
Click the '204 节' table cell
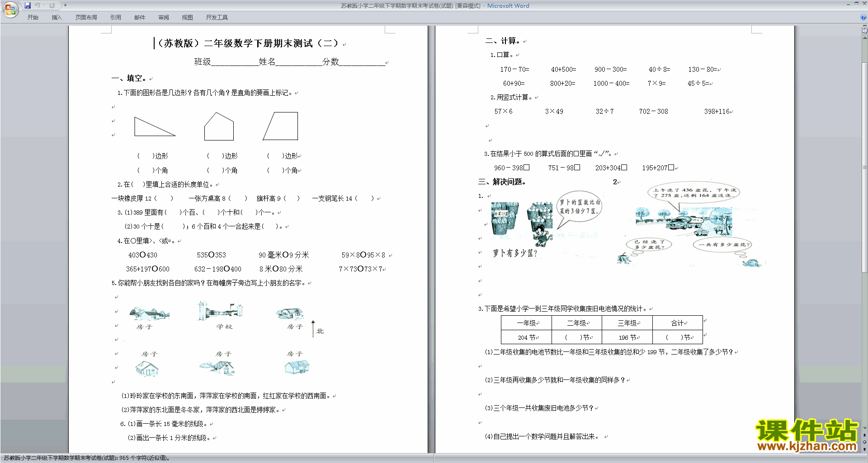527,337
